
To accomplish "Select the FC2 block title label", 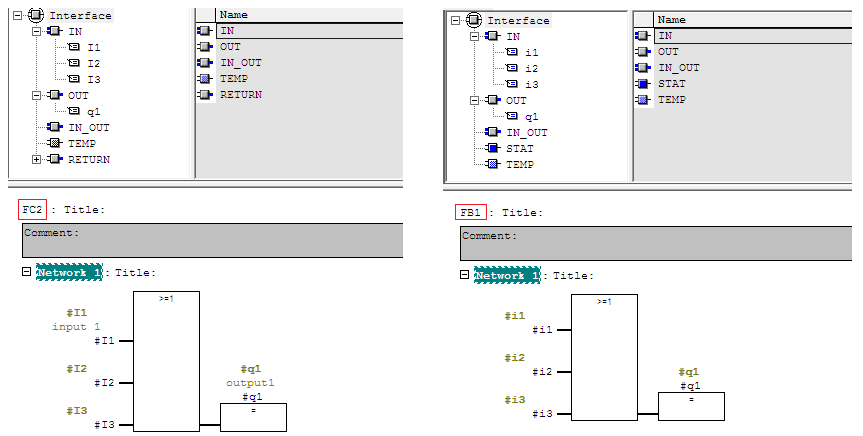I will (32, 209).
